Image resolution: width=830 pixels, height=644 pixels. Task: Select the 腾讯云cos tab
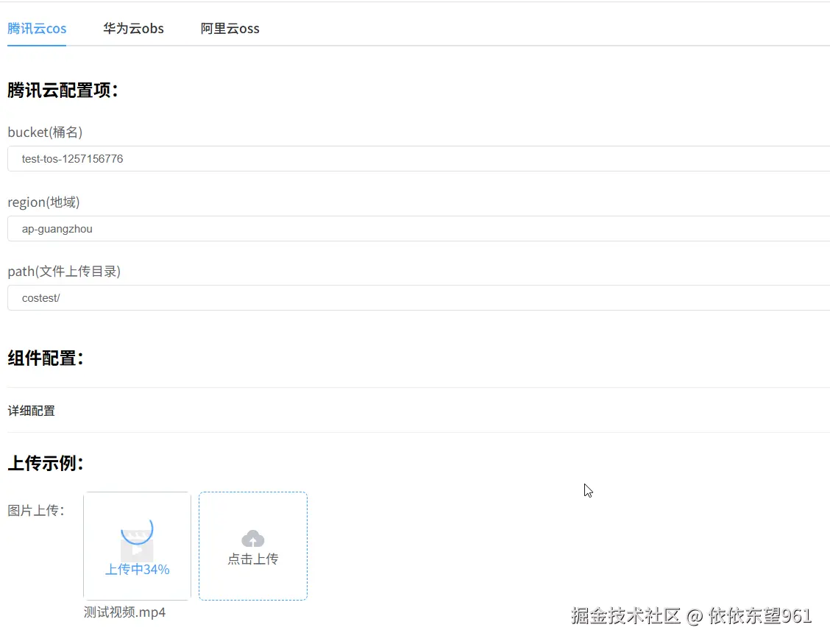coord(37,28)
